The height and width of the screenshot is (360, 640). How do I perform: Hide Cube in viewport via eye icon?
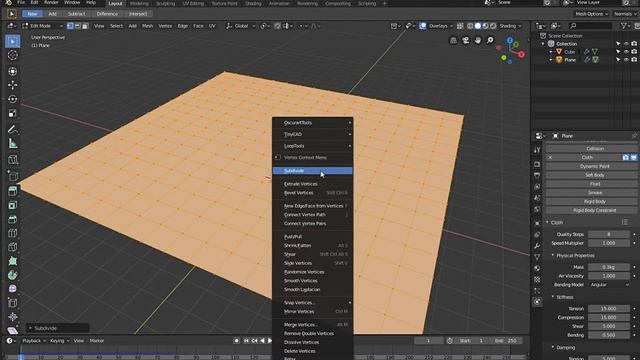[x=626, y=52]
